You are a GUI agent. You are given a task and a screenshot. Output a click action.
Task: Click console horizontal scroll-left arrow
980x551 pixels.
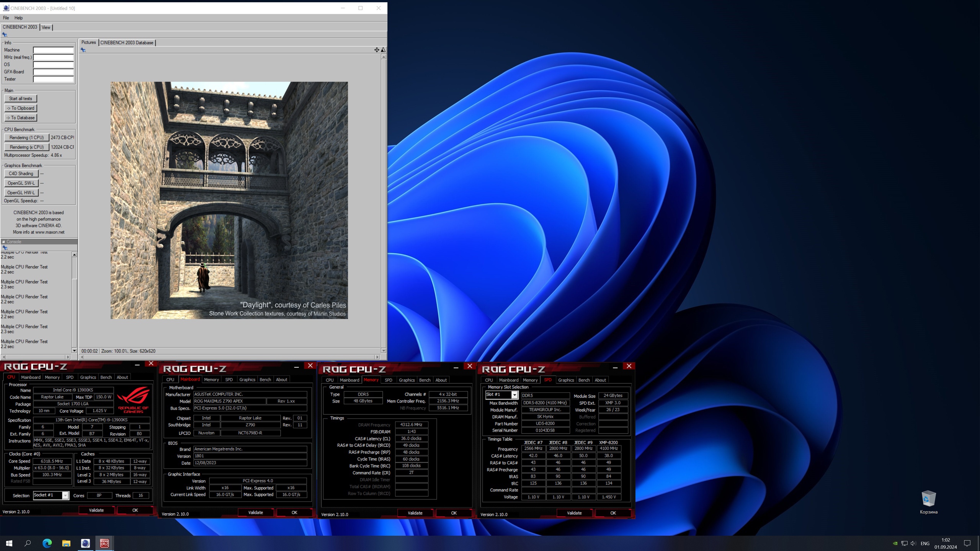(x=3, y=357)
